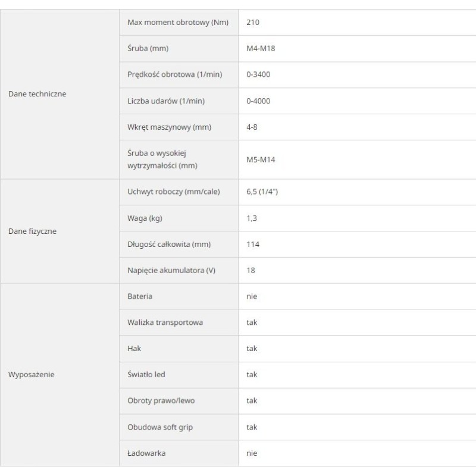Viewport: 476px width, 476px height.
Task: Click the 'Śruba (mm)' row label
Action: [x=152, y=49]
